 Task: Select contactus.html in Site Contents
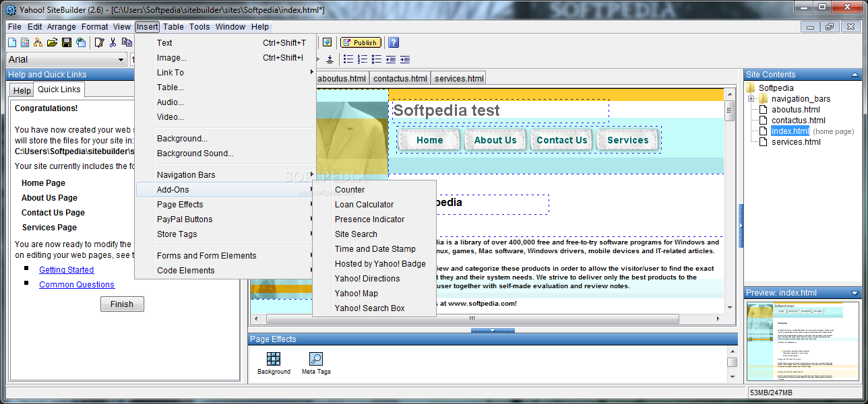[x=799, y=121]
